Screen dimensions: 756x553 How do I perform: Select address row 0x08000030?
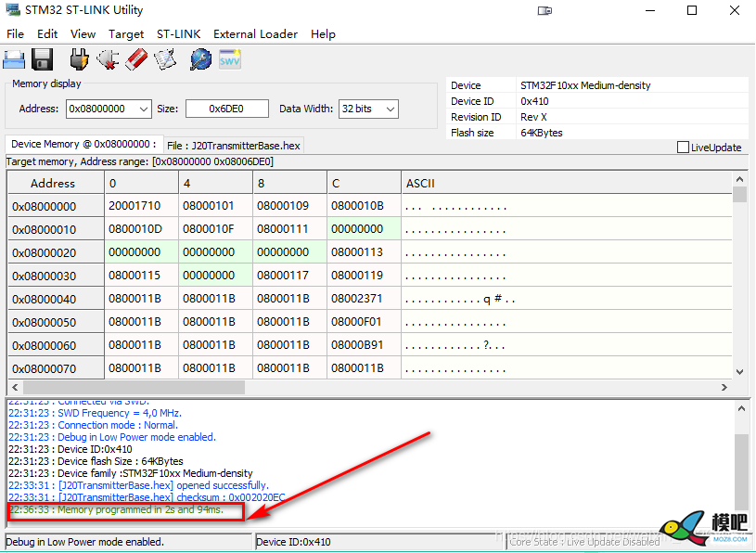coord(56,276)
